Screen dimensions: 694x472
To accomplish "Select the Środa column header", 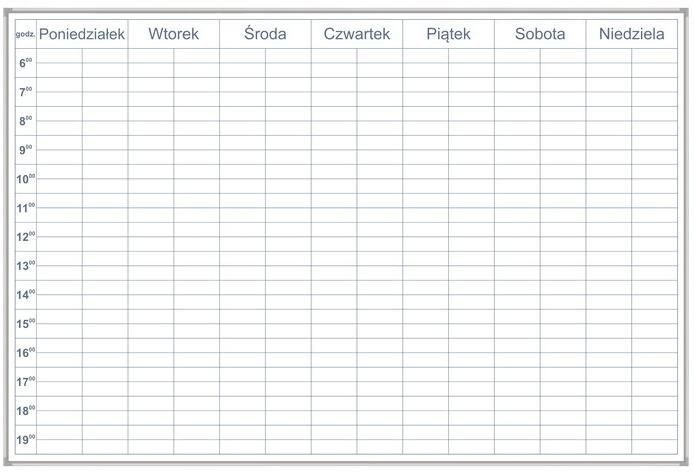I will tap(265, 34).
